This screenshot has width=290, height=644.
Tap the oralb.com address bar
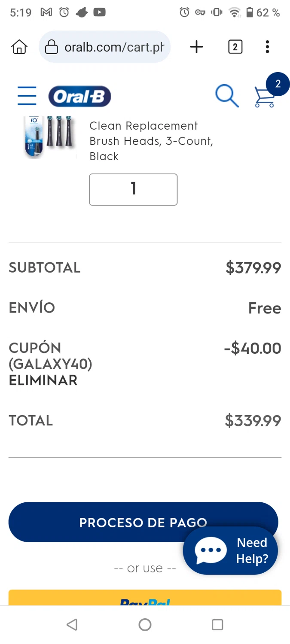[114, 47]
